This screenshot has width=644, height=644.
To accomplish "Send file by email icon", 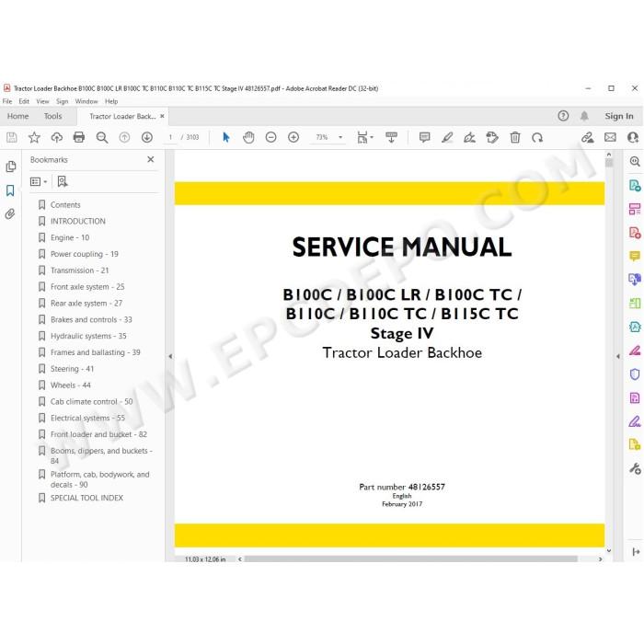I will (610, 137).
